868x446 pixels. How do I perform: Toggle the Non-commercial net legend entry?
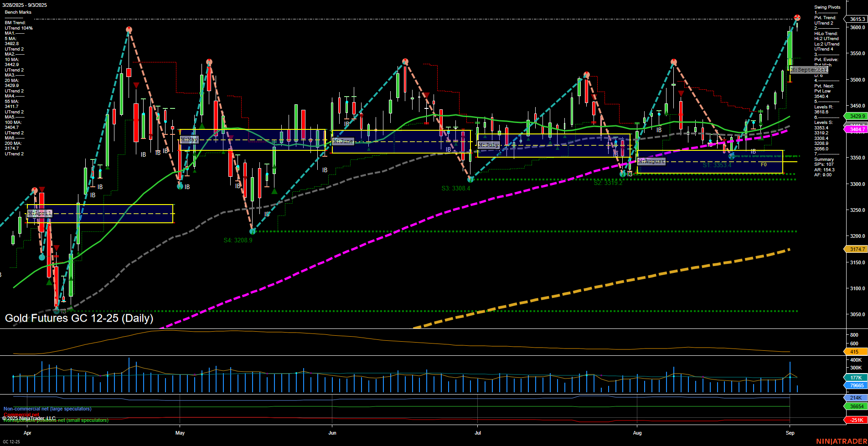[x=47, y=409]
